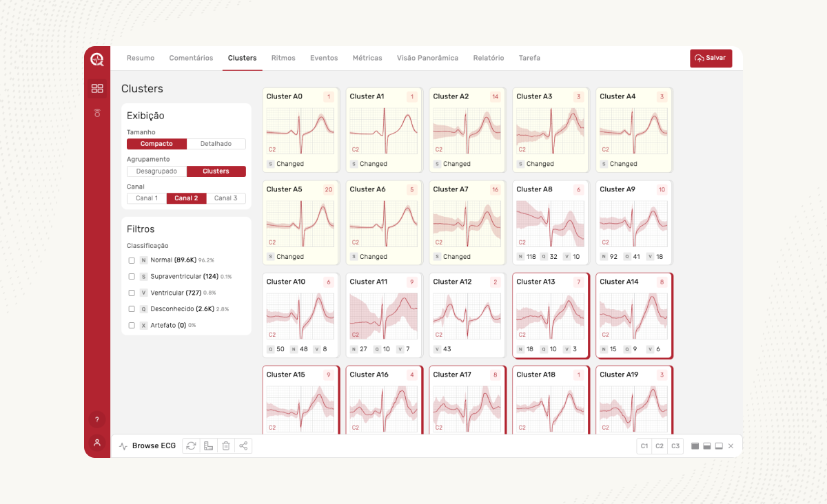Enable the Normal classification filter checkbox
Image resolution: width=827 pixels, height=504 pixels.
point(132,260)
